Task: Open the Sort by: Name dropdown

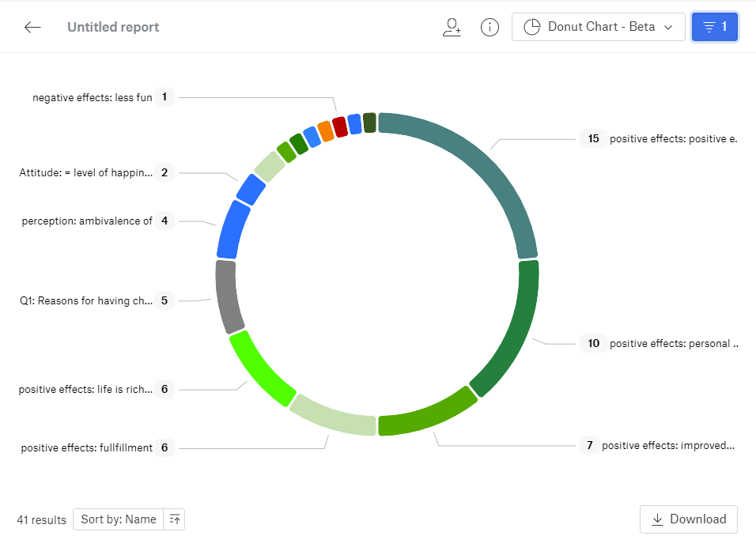Action: click(x=119, y=519)
